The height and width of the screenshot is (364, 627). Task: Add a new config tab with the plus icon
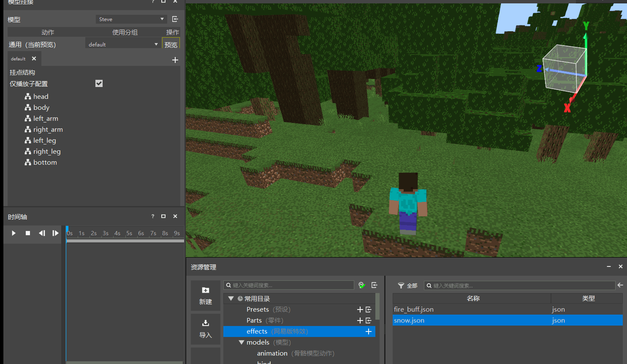175,60
